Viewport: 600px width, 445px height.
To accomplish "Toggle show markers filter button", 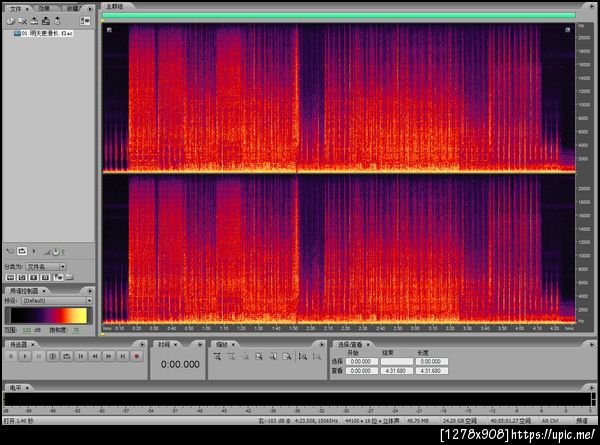I will point(58,277).
